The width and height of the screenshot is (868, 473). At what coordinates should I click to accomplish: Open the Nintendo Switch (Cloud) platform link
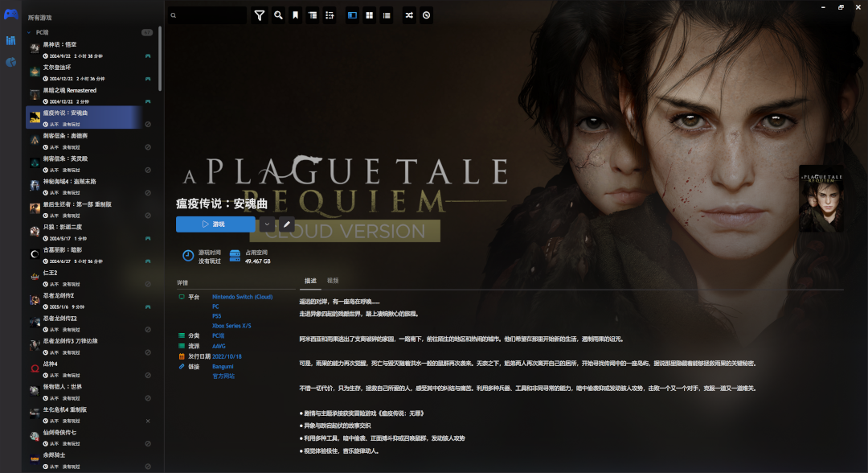(243, 297)
